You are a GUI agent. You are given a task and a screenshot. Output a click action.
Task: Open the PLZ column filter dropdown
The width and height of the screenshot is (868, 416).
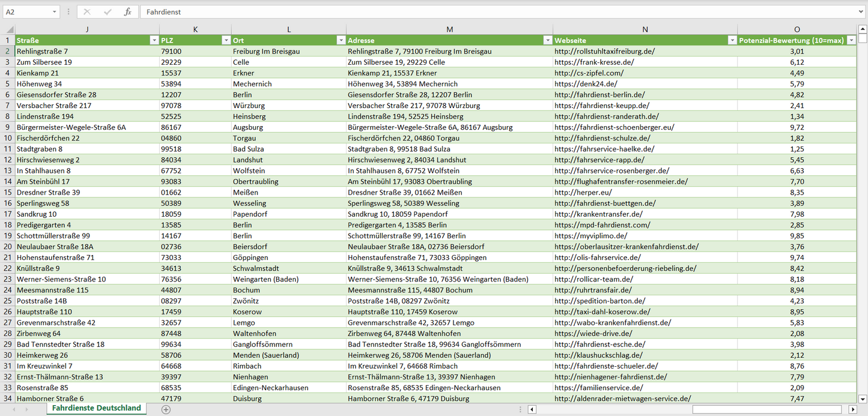226,40
